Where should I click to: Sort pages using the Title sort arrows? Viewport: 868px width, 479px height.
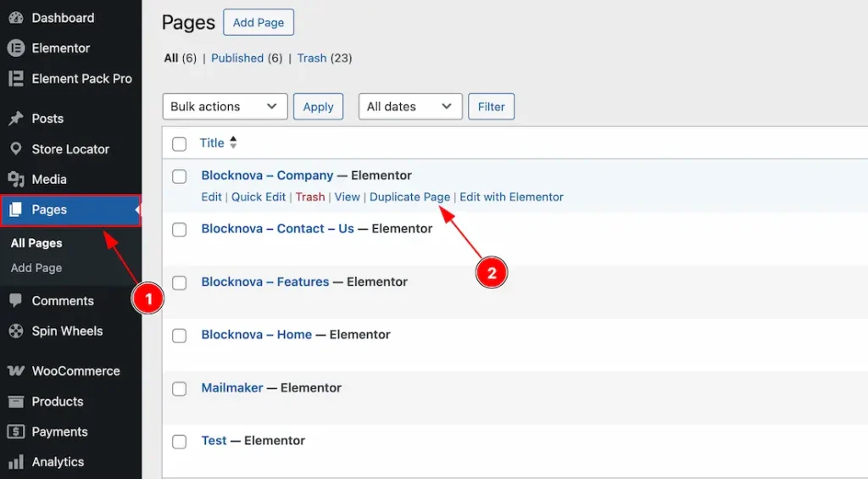(233, 143)
